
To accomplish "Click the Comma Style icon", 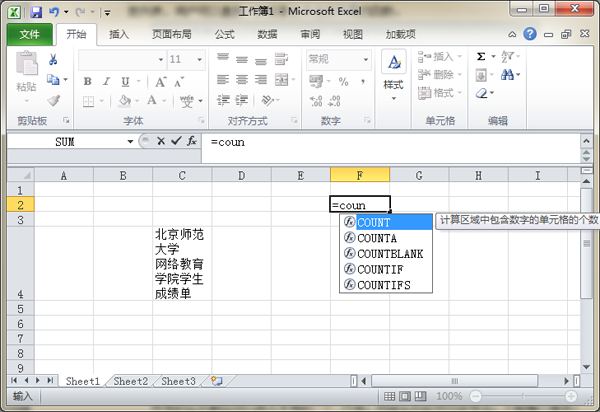I will (362, 81).
